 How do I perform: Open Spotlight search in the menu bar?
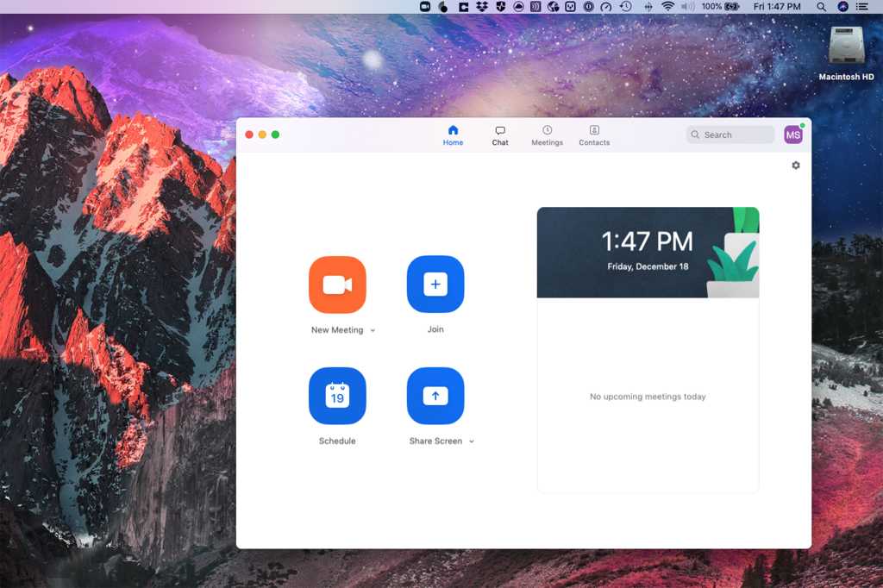(x=821, y=7)
